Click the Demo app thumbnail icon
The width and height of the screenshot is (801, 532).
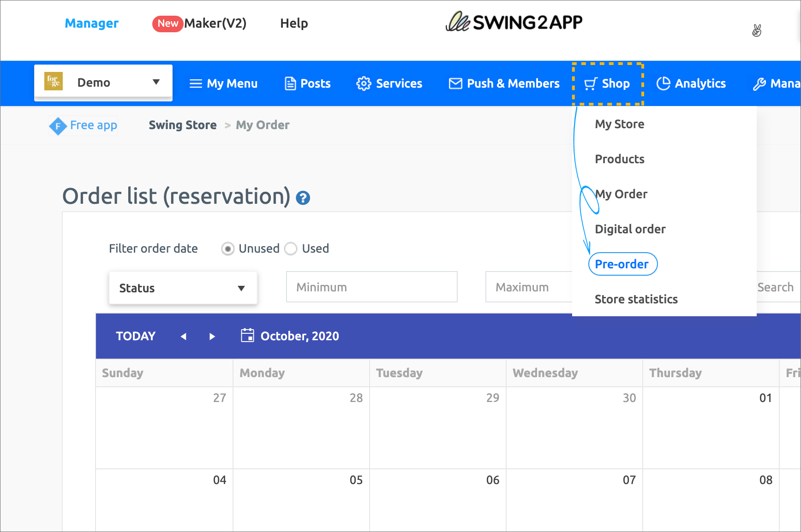54,82
